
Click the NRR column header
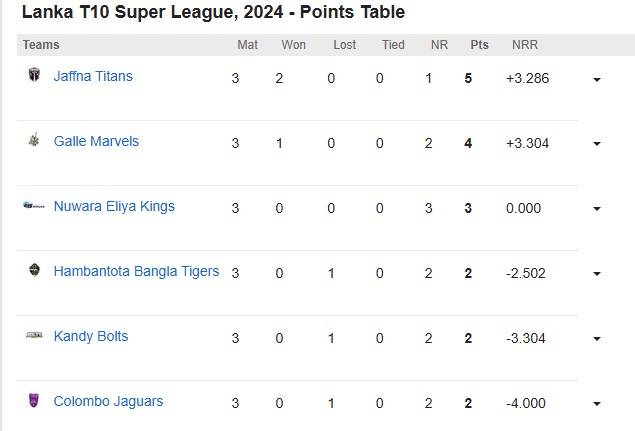(x=525, y=45)
